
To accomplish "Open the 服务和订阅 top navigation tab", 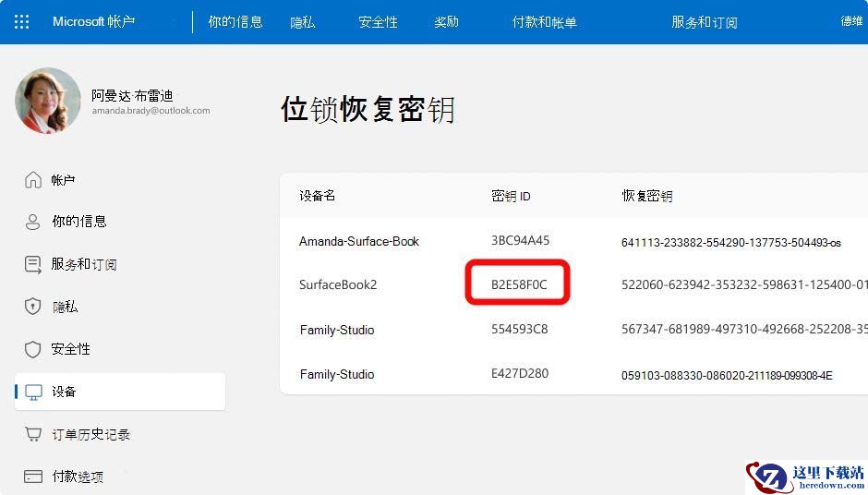I will [705, 22].
